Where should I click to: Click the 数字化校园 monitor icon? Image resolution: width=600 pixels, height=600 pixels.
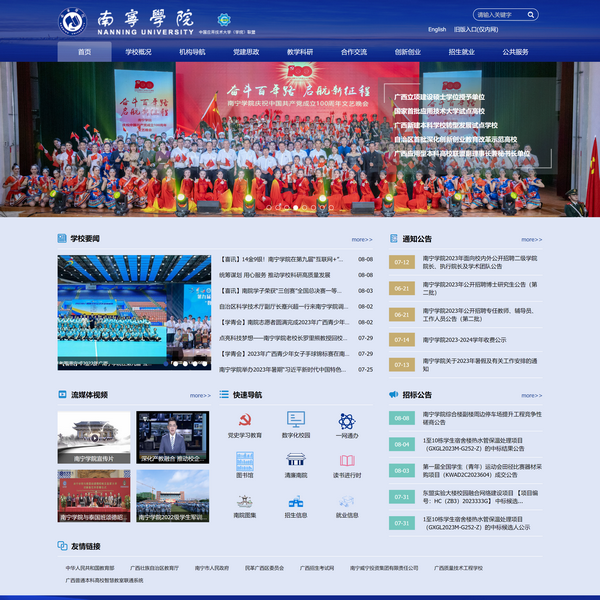coord(296,421)
